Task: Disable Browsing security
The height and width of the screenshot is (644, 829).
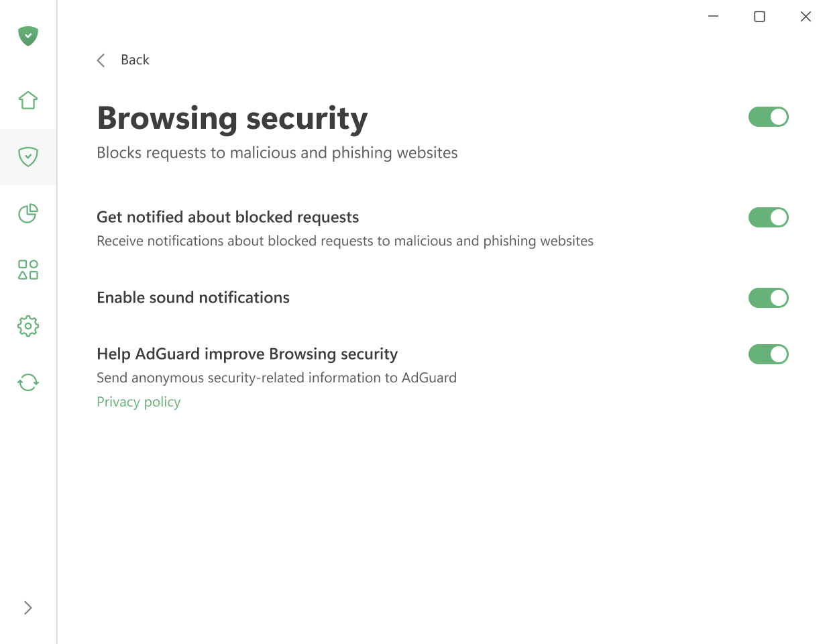Action: pos(769,117)
